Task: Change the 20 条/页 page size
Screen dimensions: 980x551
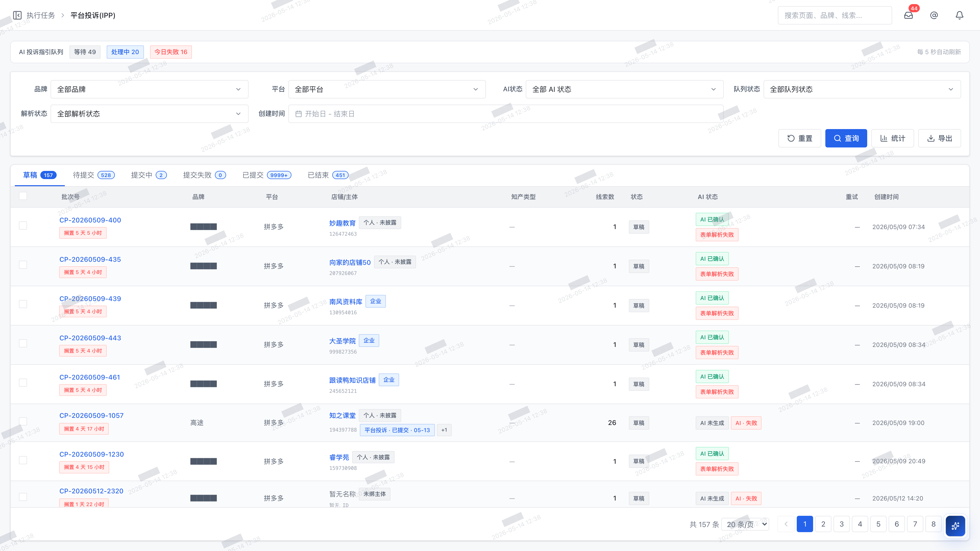Action: coord(745,524)
